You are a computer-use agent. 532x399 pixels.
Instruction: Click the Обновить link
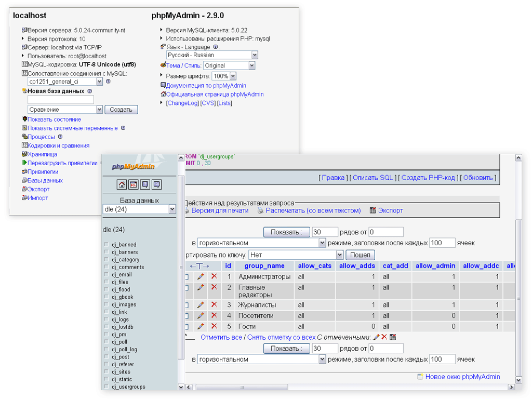click(x=478, y=178)
